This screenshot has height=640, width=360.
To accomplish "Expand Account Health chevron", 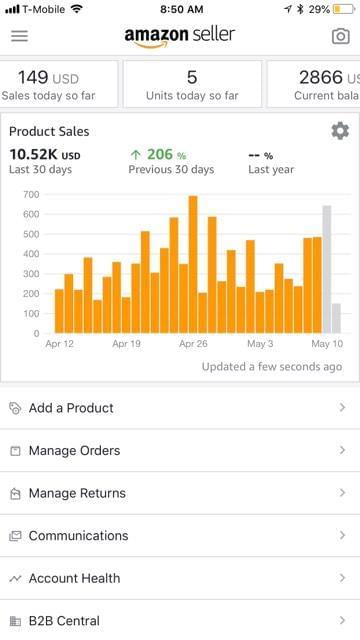I will tap(342, 578).
